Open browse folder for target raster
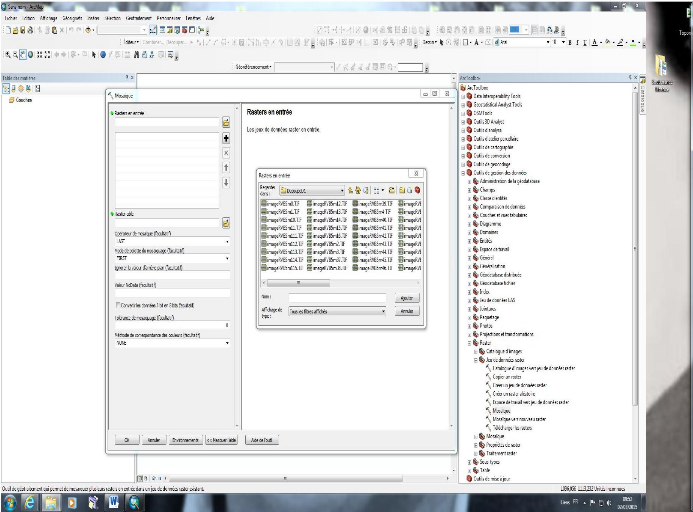The height and width of the screenshot is (512, 693). point(226,222)
